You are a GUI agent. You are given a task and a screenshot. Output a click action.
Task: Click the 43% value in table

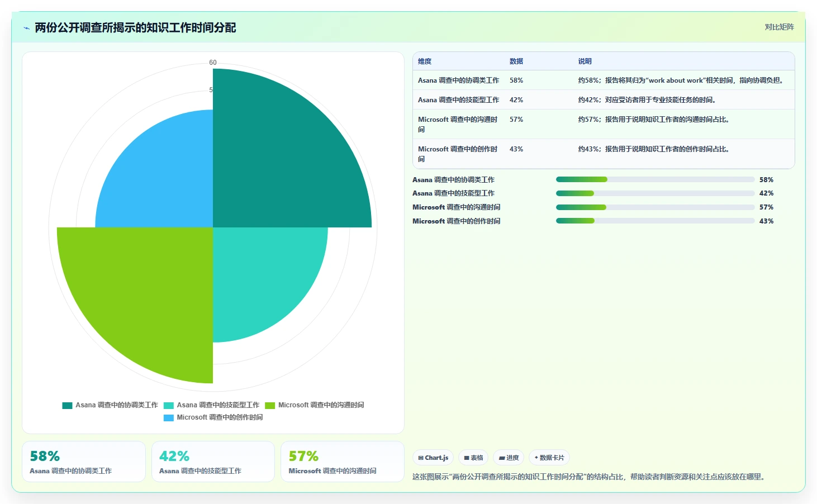(516, 149)
